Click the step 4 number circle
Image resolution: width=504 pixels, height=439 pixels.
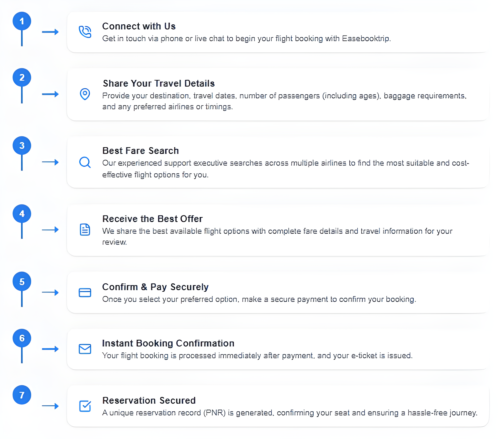click(x=22, y=214)
